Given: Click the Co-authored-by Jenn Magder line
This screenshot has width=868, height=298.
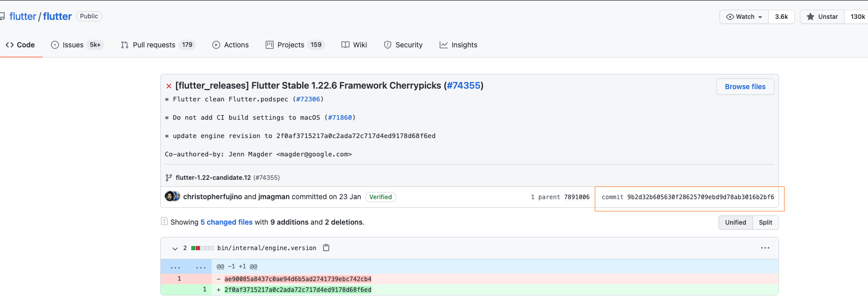Looking at the screenshot, I should pyautogui.click(x=258, y=154).
